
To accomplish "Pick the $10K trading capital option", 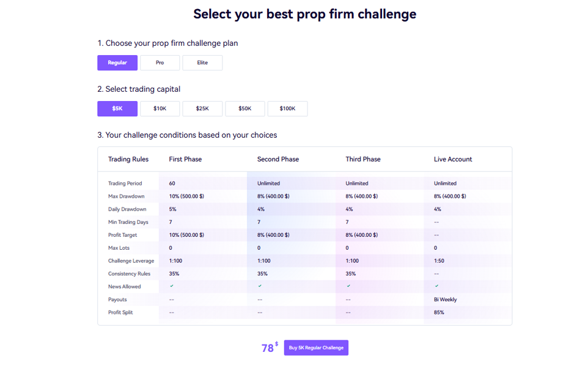I will [x=160, y=109].
